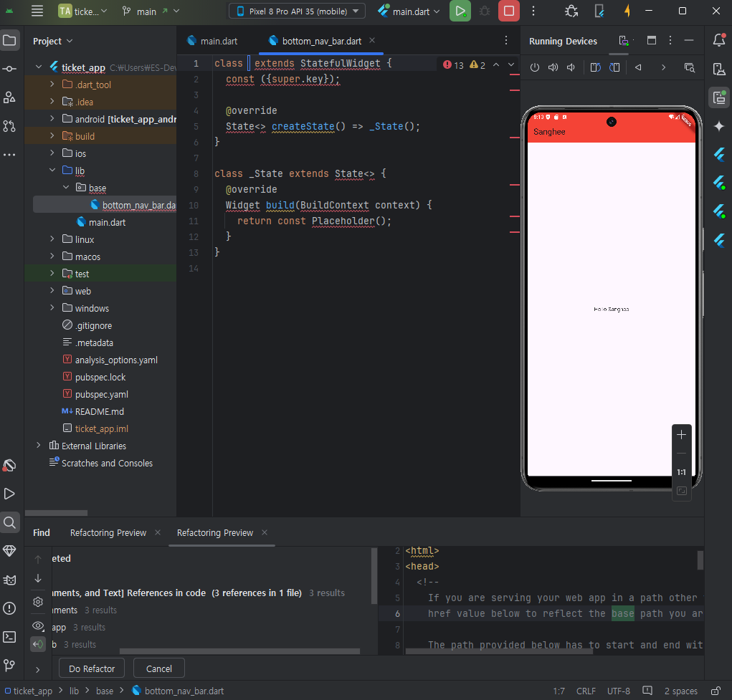Open Commit tool window
The width and height of the screenshot is (732, 700).
point(9,69)
